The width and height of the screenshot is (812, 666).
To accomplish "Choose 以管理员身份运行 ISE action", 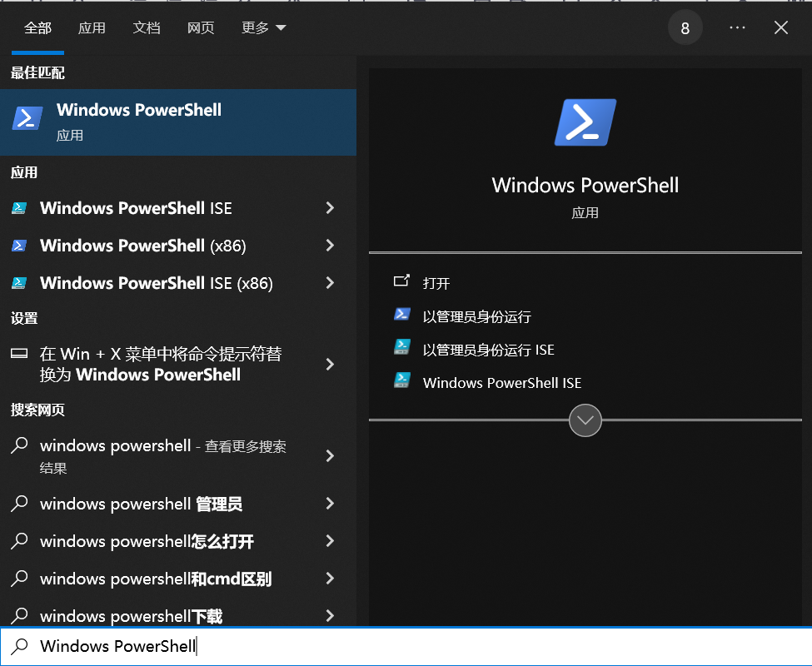I will click(488, 350).
